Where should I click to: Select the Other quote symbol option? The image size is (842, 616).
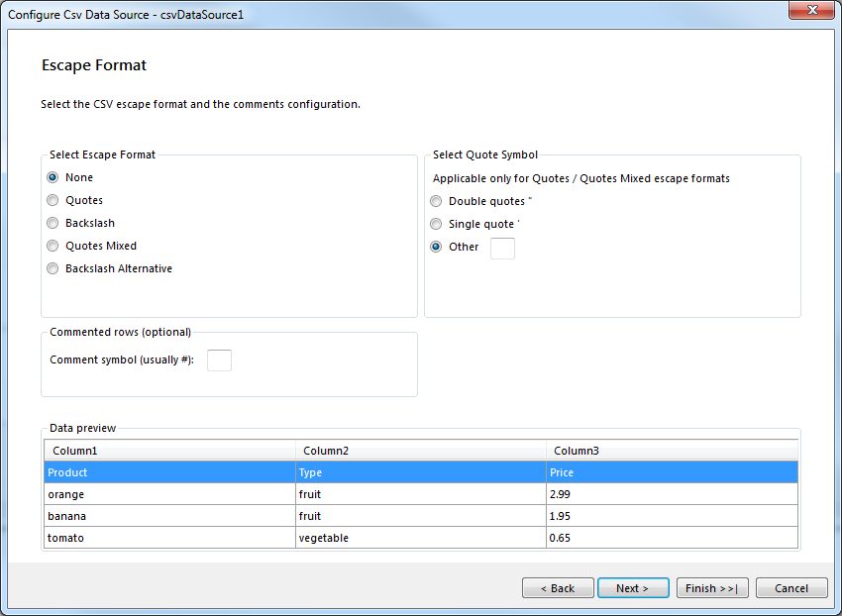point(436,247)
